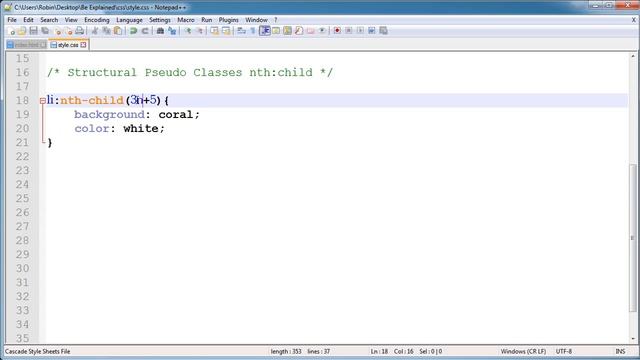Screen dimensions: 640x360
Task: Toggle Word Wrap in the toolbar
Action: point(241,31)
